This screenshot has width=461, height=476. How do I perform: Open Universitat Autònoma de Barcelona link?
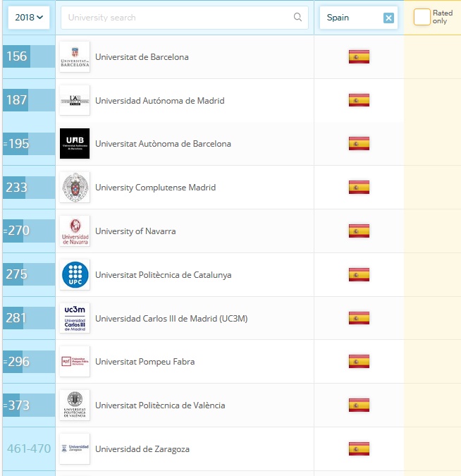[163, 144]
